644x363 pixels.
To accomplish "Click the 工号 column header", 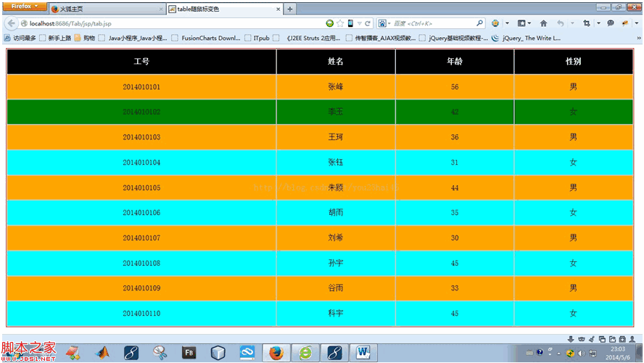I will tap(141, 62).
